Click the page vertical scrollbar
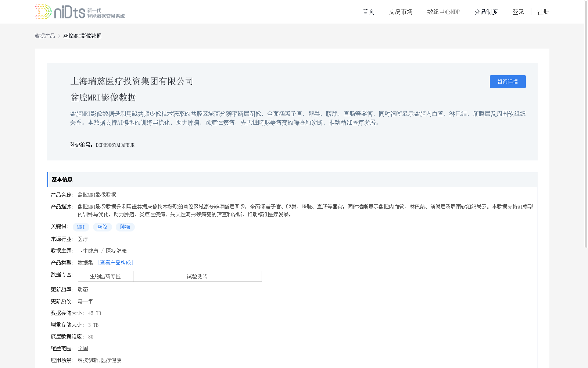This screenshot has width=588, height=368. (x=586, y=124)
